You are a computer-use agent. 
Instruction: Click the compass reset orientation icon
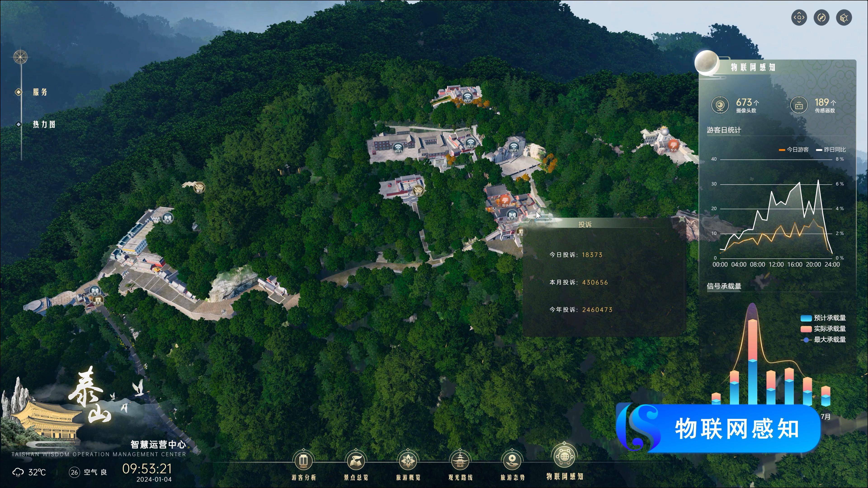click(x=821, y=18)
